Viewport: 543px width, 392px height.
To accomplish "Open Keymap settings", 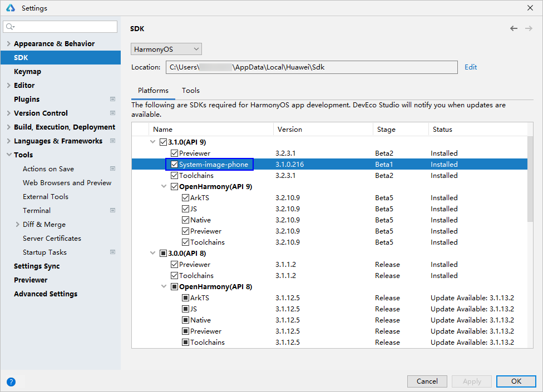I will pyautogui.click(x=27, y=72).
